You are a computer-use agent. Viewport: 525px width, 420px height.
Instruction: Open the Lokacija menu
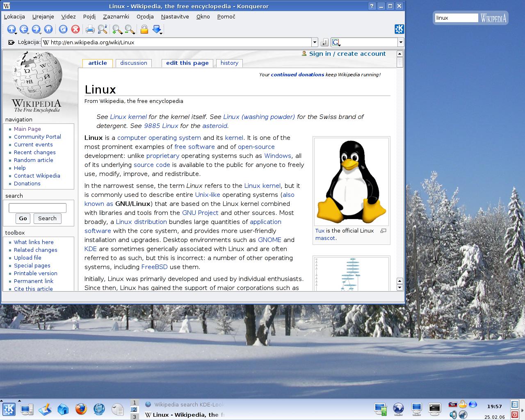(14, 16)
